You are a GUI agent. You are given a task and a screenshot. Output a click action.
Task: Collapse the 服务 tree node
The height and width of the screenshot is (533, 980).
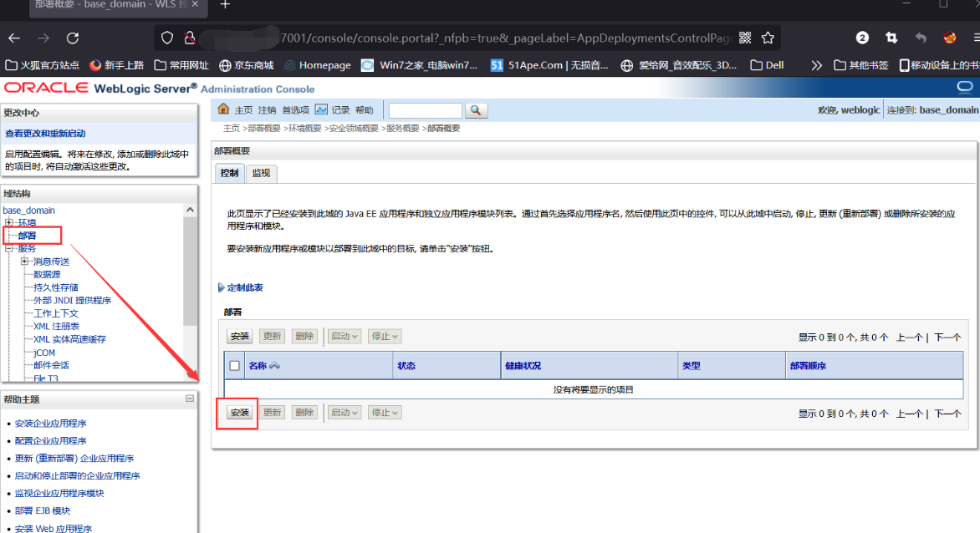pos(8,248)
